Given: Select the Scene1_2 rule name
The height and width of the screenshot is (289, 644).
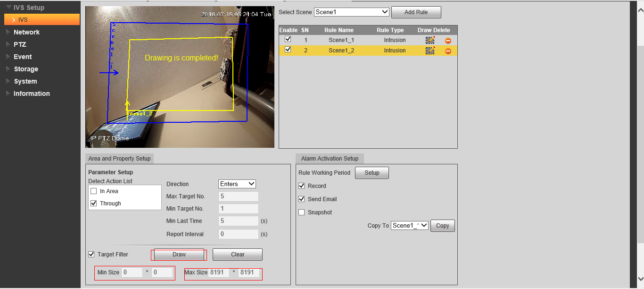Looking at the screenshot, I should (341, 51).
